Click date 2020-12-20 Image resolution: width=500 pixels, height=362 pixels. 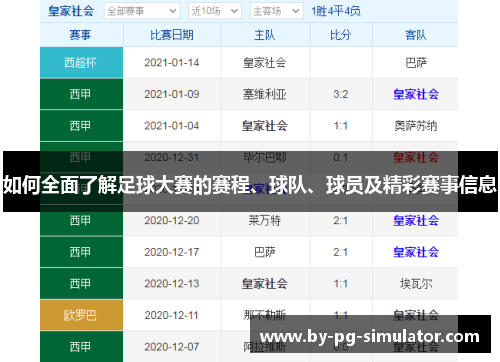tap(172, 220)
